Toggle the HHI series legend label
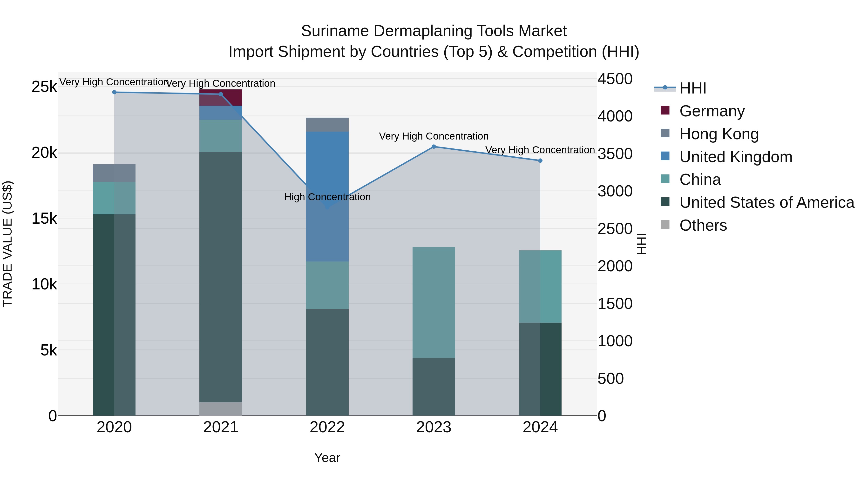 (693, 88)
